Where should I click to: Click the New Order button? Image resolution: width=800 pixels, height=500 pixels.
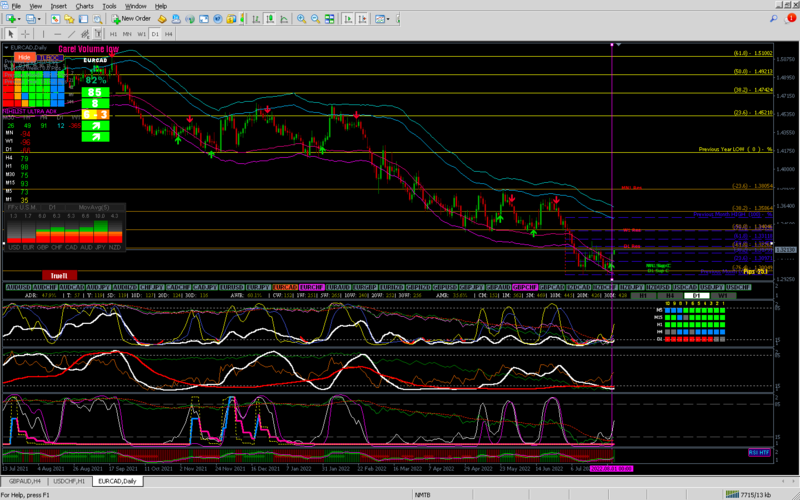point(132,18)
